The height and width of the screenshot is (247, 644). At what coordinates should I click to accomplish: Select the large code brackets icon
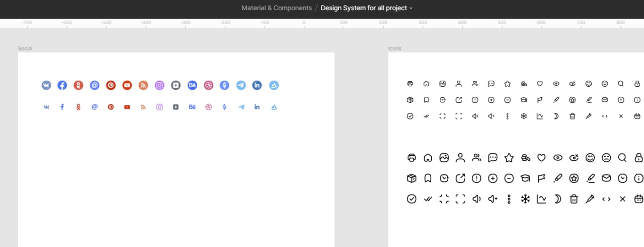coord(606,199)
